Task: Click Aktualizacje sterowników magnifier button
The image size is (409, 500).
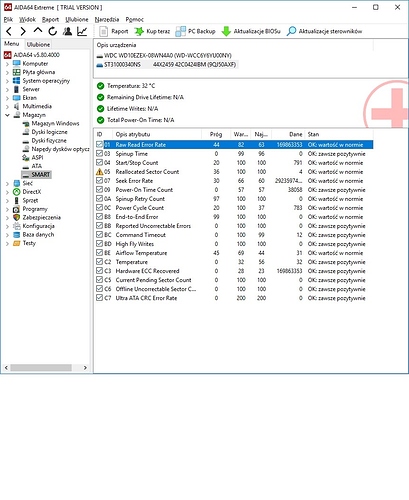Action: click(x=324, y=31)
